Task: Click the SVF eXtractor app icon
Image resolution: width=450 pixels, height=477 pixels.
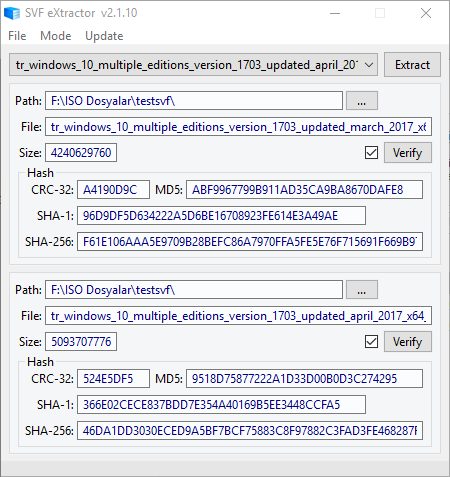Action: (x=12, y=13)
